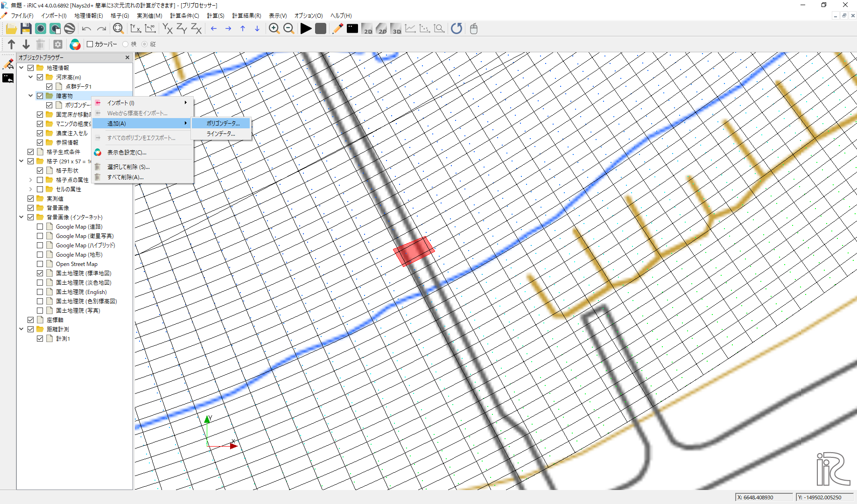
Task: Collapse the 距離計測 tree node
Action: (21, 329)
